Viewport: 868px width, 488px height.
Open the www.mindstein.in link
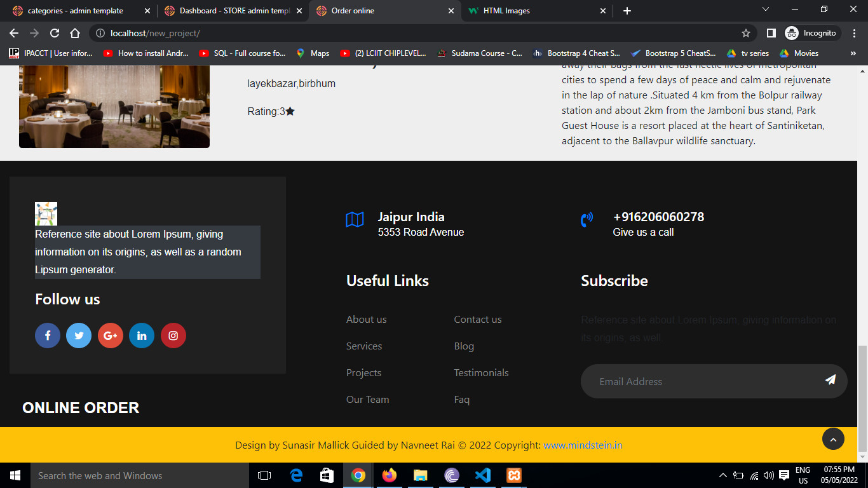coord(583,445)
